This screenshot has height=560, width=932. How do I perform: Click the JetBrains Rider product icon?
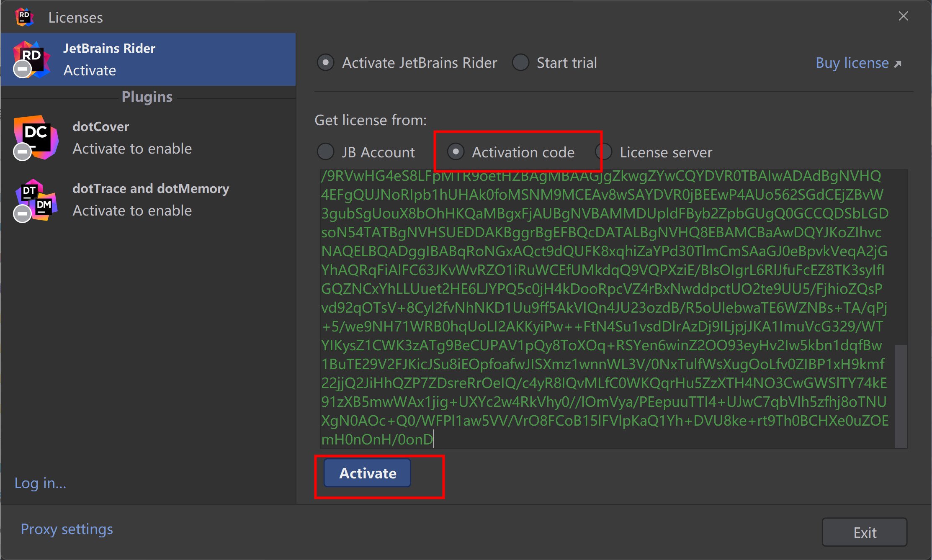coord(32,59)
